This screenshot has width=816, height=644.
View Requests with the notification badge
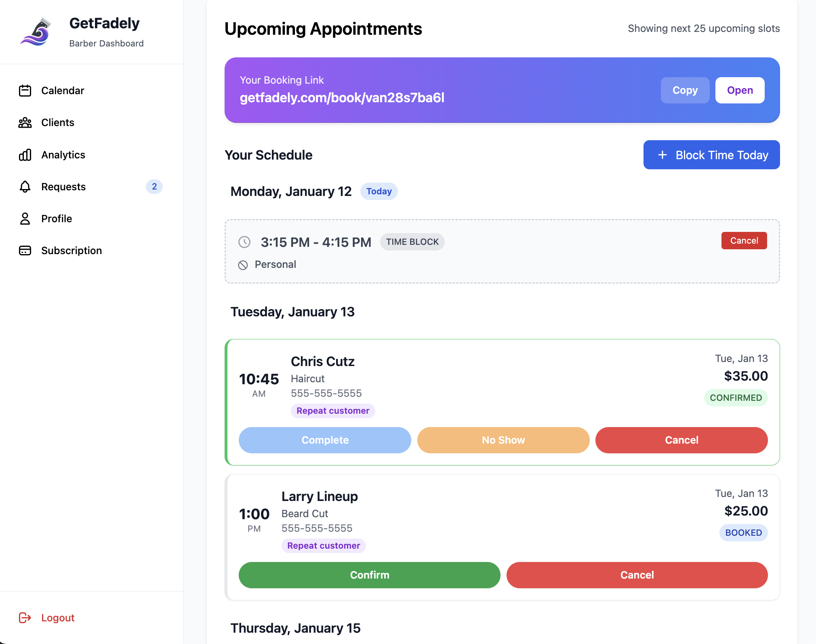point(63,187)
